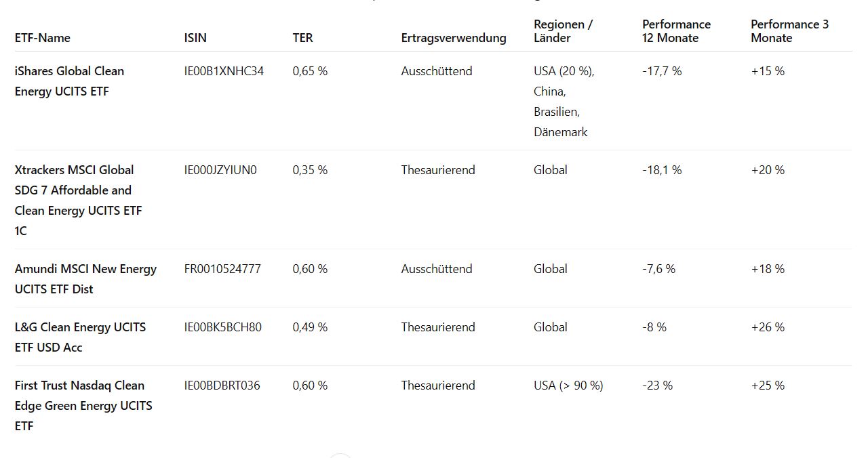Image resolution: width=868 pixels, height=458 pixels.
Task: Click the Performance 3 Monate header
Action: pos(789,31)
